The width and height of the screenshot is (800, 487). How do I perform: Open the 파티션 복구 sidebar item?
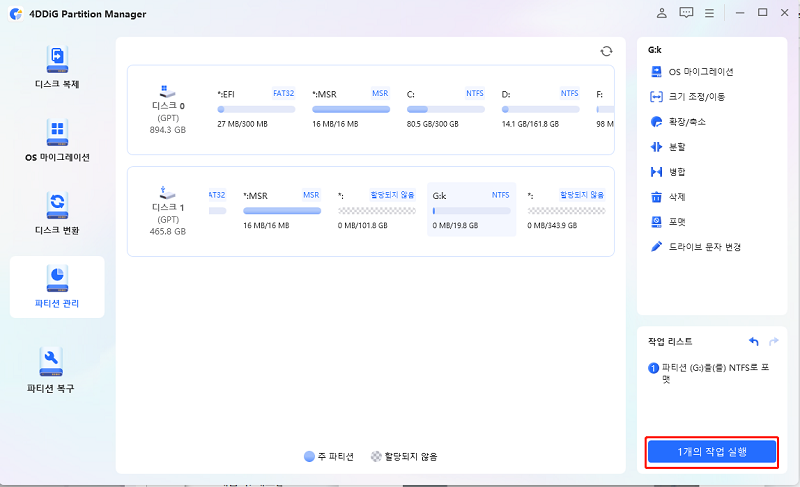51,370
